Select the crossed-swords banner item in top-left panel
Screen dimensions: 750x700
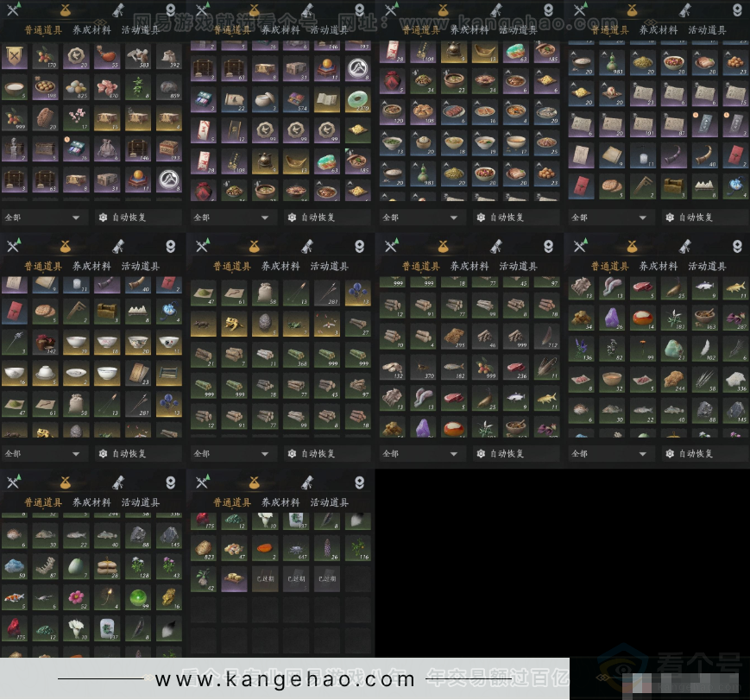pyautogui.click(x=15, y=56)
